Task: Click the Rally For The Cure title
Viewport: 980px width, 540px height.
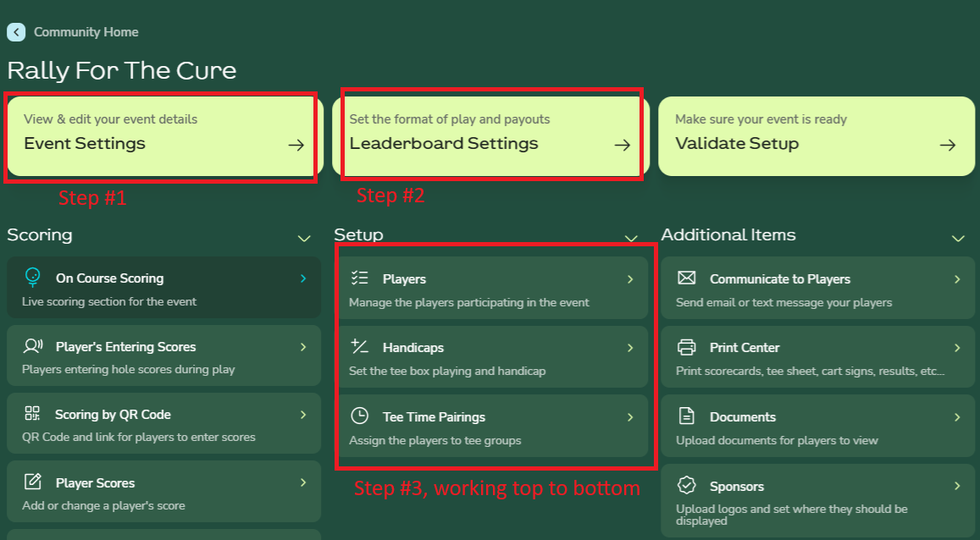Action: pos(122,70)
